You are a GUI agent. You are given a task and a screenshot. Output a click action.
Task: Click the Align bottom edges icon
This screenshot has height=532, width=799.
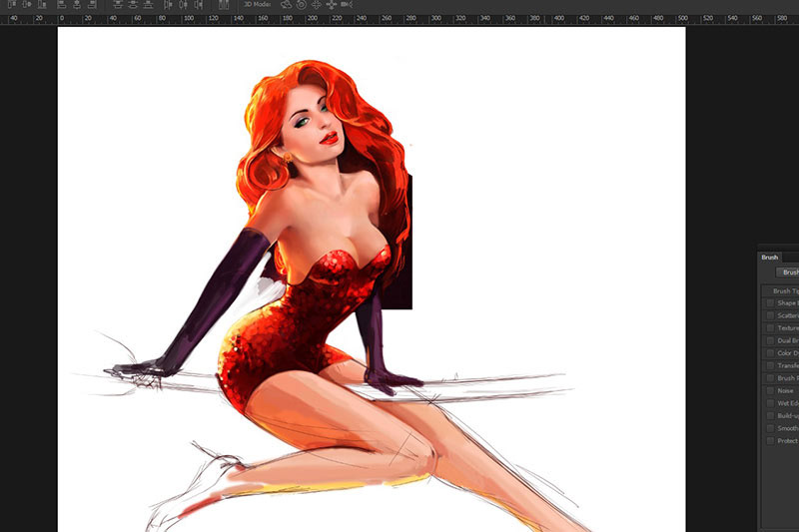click(x=42, y=5)
